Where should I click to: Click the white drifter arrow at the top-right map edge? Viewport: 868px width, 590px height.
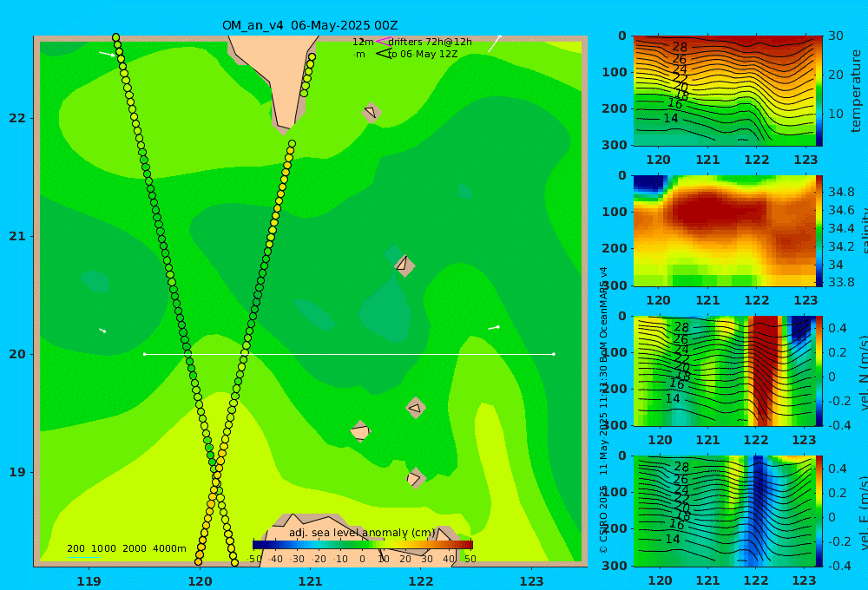pyautogui.click(x=495, y=43)
